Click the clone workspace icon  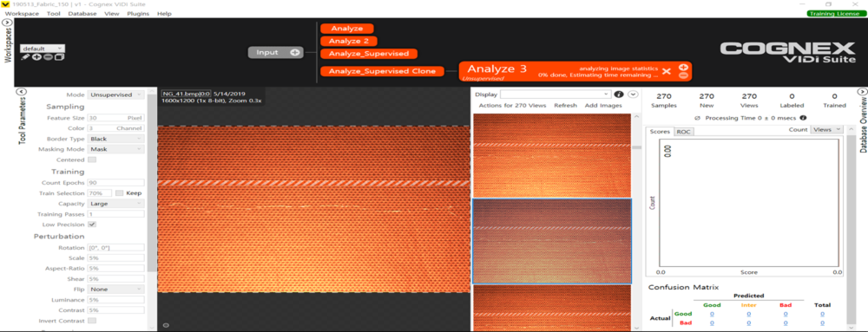click(60, 57)
